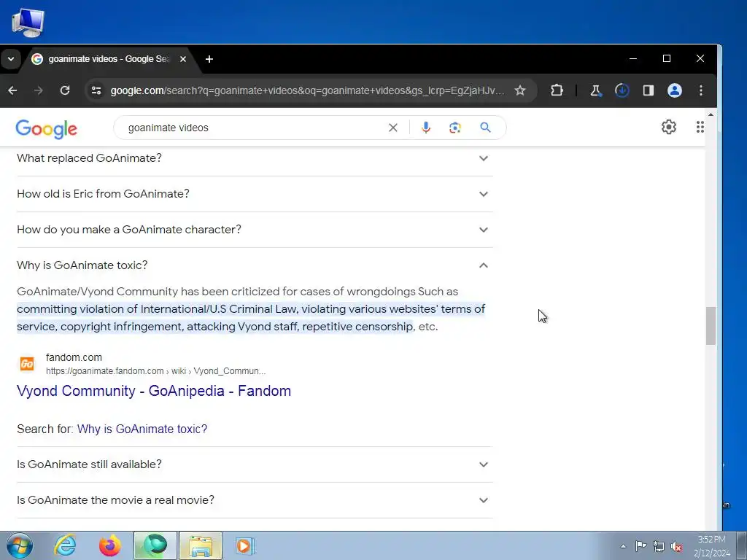747x560 pixels.
Task: Click the goanimate.fandom.com URL breadcrumb
Action: click(x=156, y=371)
